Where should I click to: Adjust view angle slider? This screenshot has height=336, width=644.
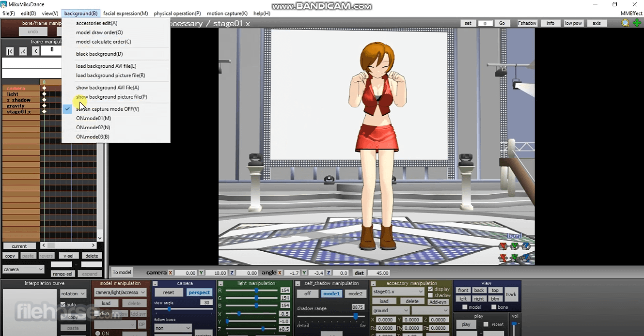tap(169, 309)
